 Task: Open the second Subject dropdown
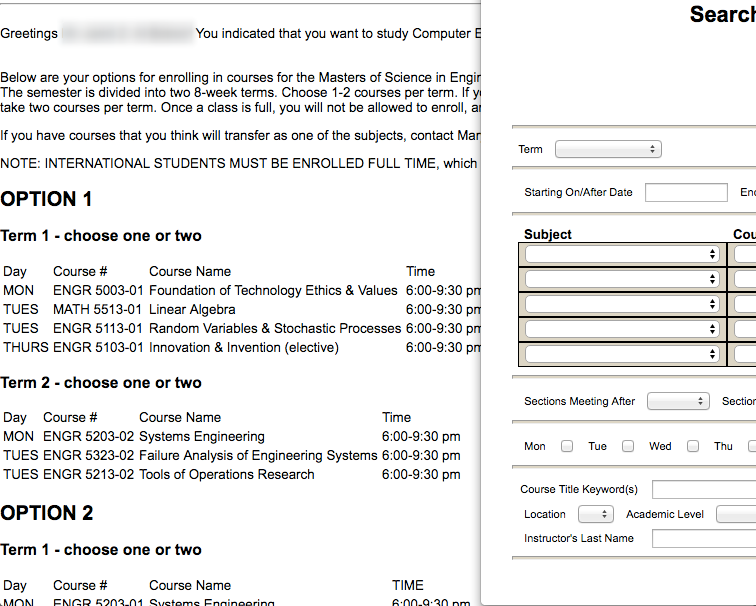click(622, 279)
